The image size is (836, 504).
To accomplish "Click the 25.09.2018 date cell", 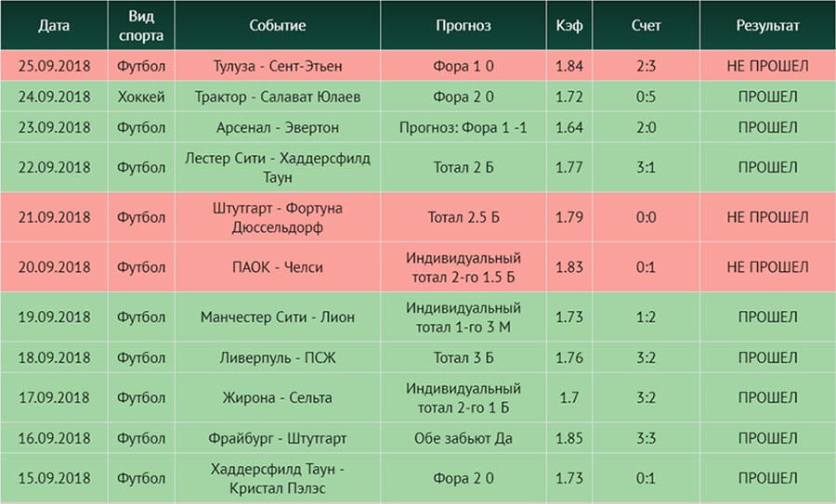I will pyautogui.click(x=54, y=66).
